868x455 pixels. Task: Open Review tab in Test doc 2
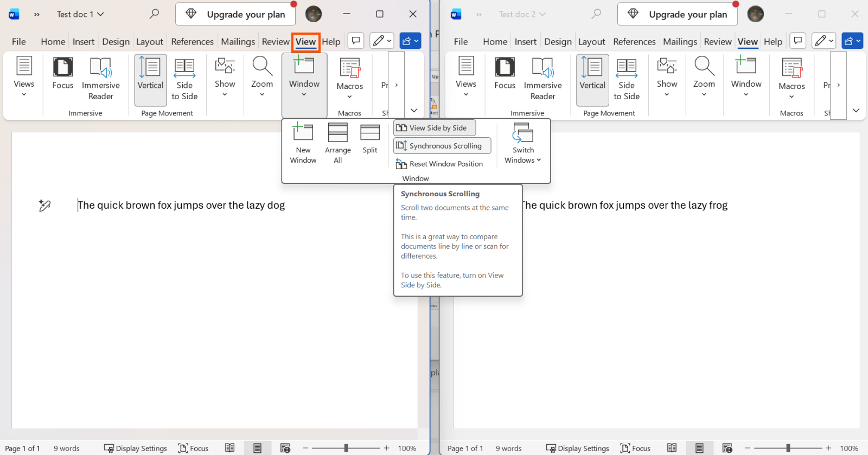pos(718,42)
